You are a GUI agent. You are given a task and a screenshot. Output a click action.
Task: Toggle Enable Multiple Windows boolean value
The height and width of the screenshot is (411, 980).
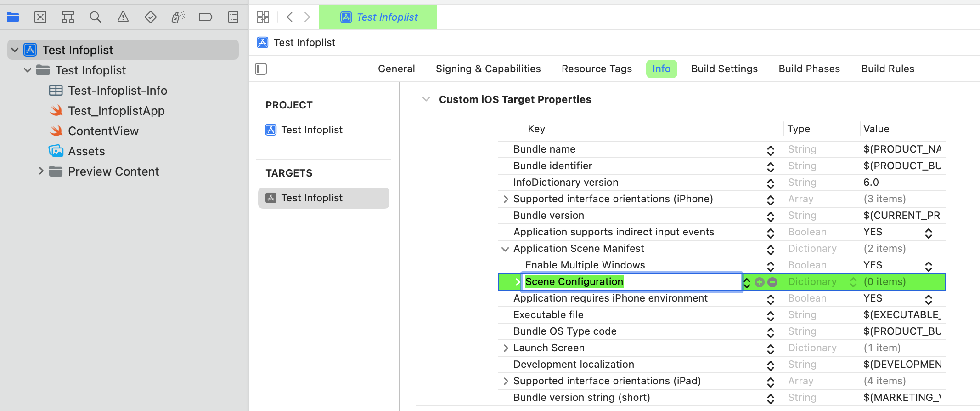coord(928,266)
